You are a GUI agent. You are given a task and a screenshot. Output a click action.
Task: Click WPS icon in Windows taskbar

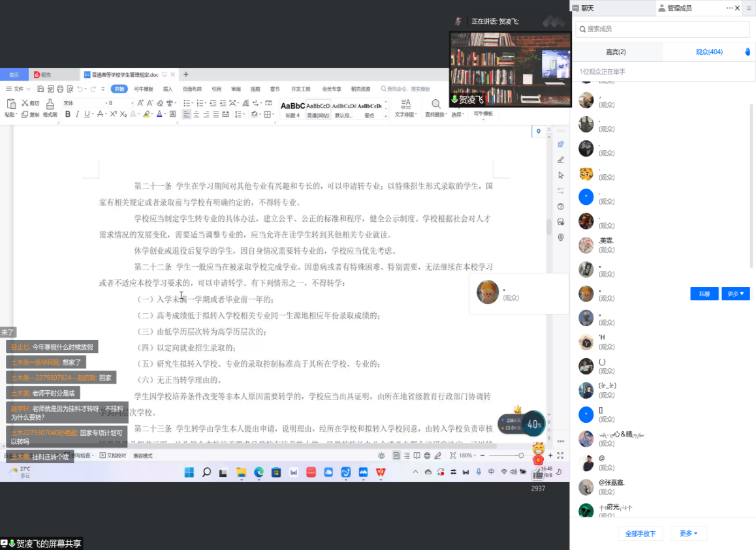(380, 472)
